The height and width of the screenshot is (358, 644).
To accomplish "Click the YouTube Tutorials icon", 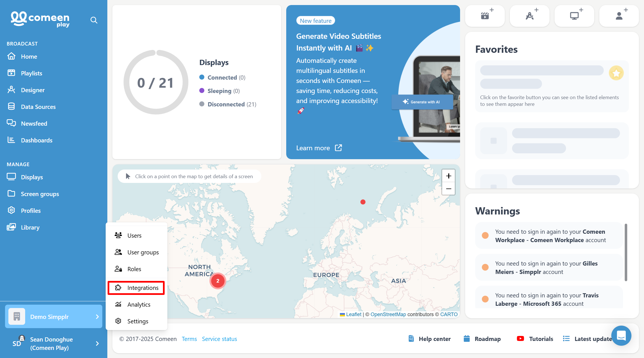I will click(520, 338).
